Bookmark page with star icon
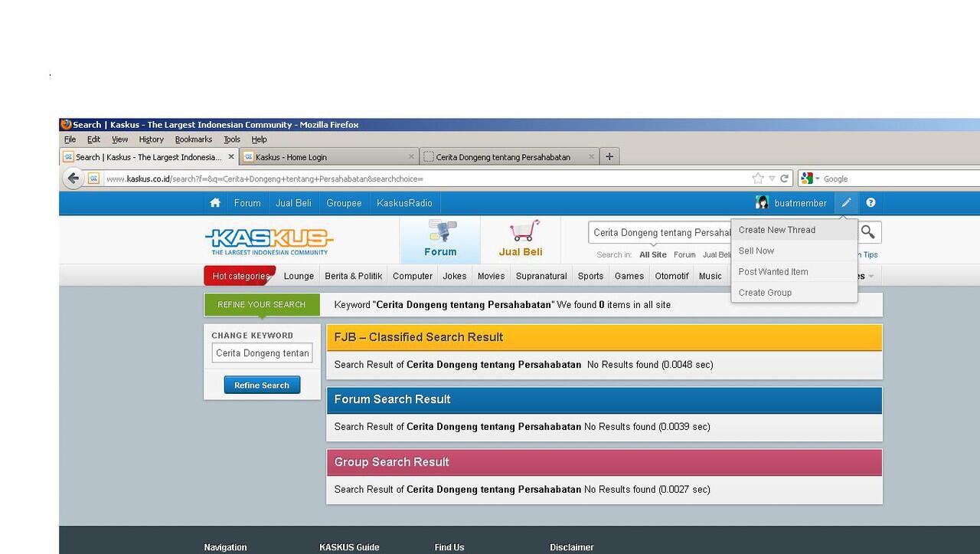This screenshot has width=980, height=554. (x=758, y=179)
